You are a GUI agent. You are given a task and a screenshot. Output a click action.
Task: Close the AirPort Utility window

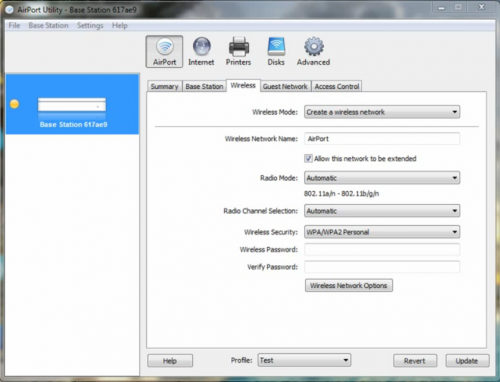tap(481, 7)
